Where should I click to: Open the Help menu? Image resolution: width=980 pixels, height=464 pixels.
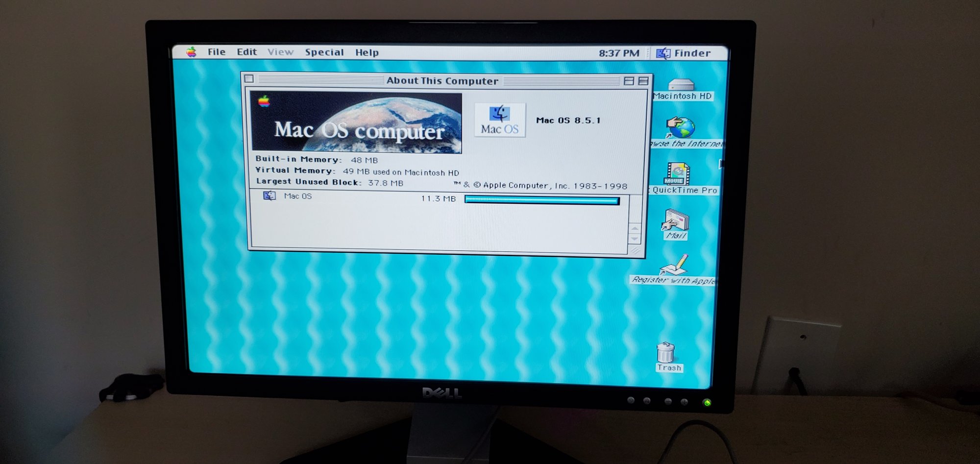tap(367, 52)
